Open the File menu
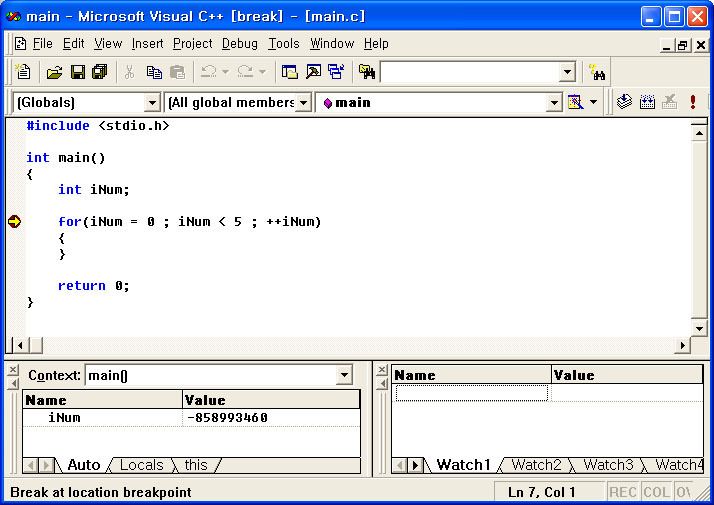 pos(43,44)
